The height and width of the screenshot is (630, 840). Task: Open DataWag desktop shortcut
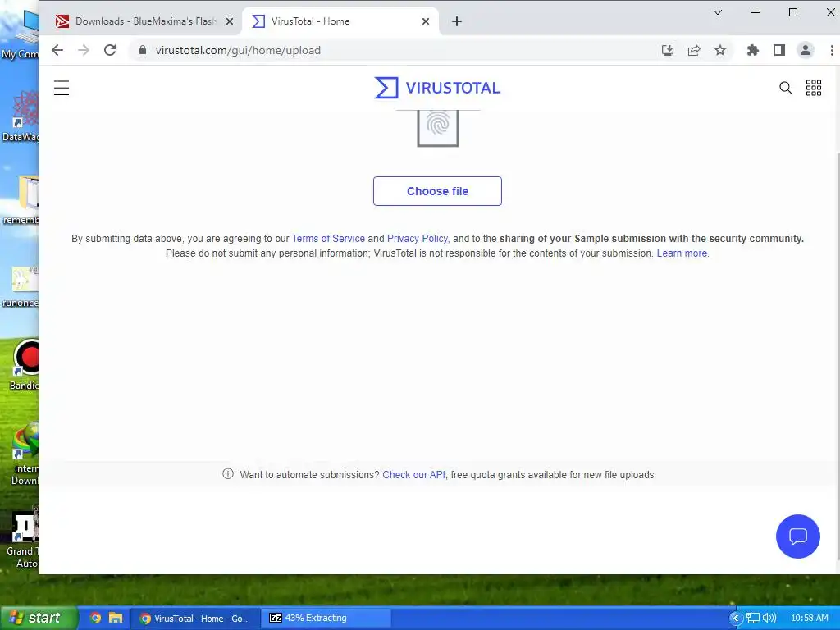[x=21, y=115]
